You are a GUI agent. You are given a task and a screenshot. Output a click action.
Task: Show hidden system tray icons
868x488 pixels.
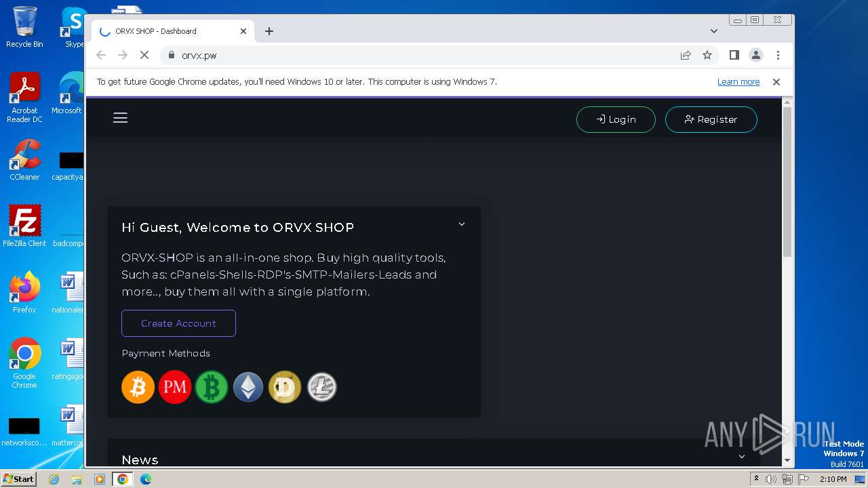point(756,479)
